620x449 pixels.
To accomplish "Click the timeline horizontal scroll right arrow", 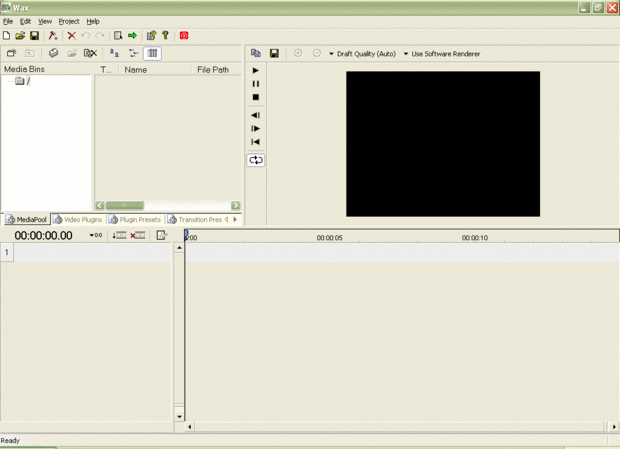I will tap(614, 426).
